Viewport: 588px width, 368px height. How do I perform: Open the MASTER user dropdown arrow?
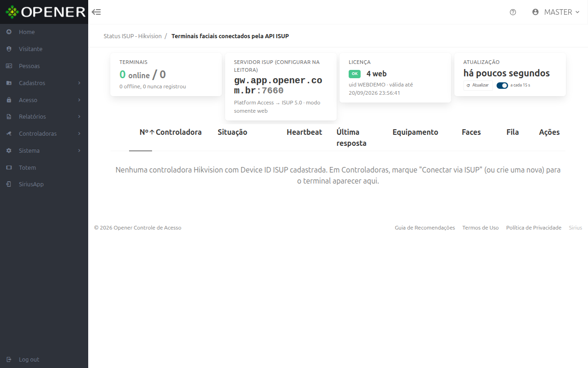pos(577,12)
